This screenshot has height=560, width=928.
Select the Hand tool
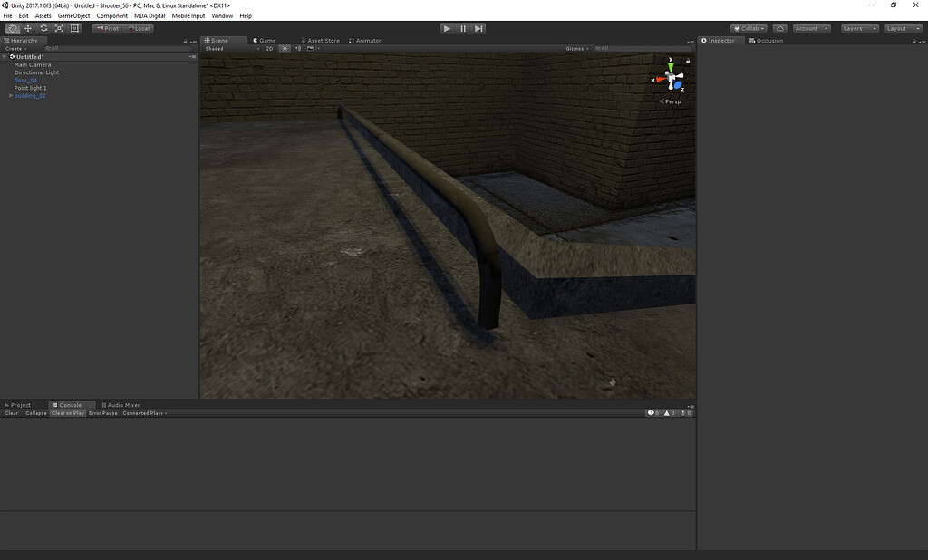(12, 28)
